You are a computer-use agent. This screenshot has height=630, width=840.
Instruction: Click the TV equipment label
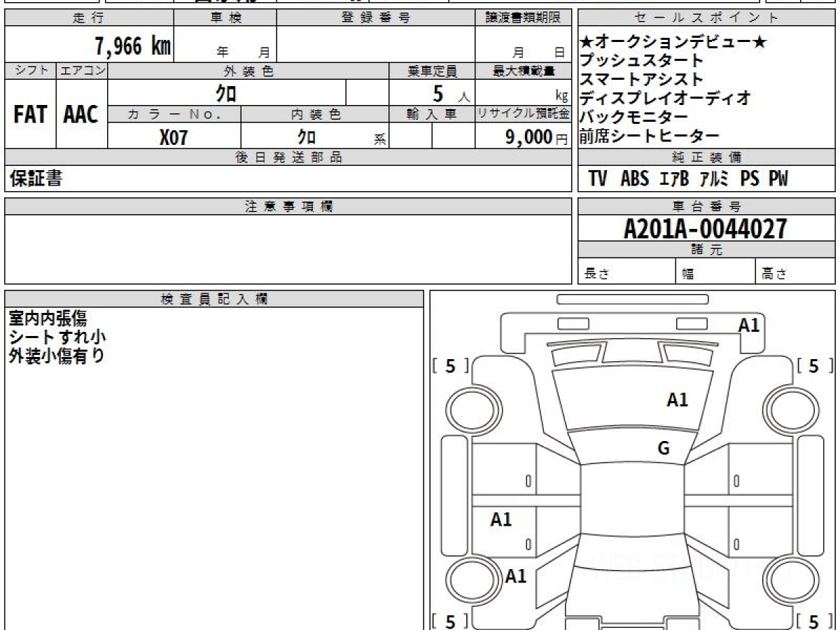tap(598, 179)
